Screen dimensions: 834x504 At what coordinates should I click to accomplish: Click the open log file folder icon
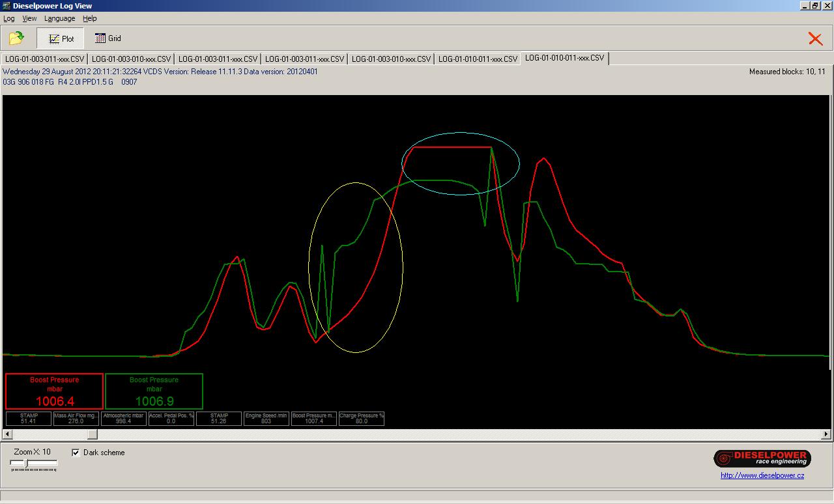point(16,38)
